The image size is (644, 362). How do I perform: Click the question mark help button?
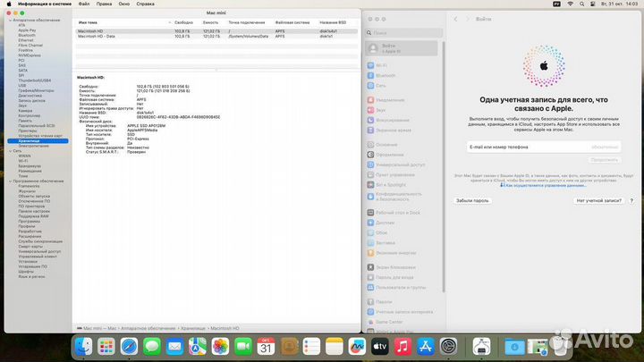click(x=631, y=201)
